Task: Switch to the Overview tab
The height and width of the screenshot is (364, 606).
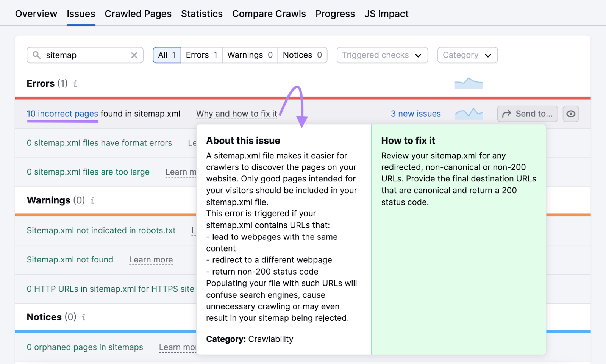Action: coord(36,14)
